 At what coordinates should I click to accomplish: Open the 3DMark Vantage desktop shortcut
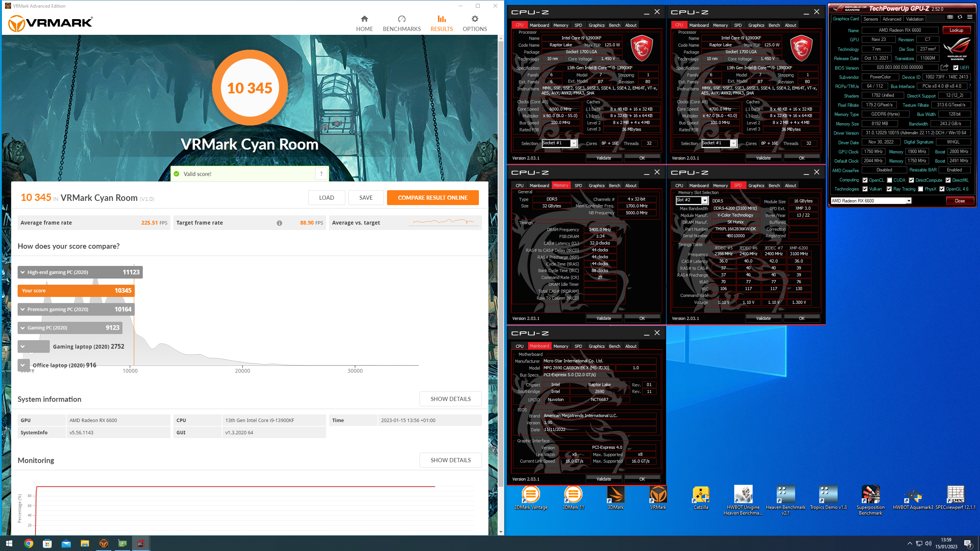(x=531, y=498)
